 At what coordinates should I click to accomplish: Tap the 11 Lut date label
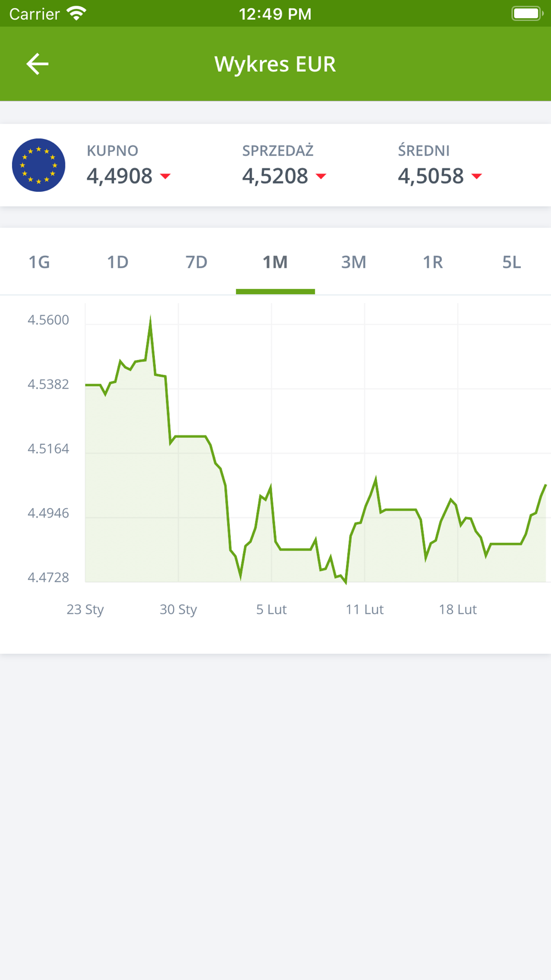coord(364,609)
